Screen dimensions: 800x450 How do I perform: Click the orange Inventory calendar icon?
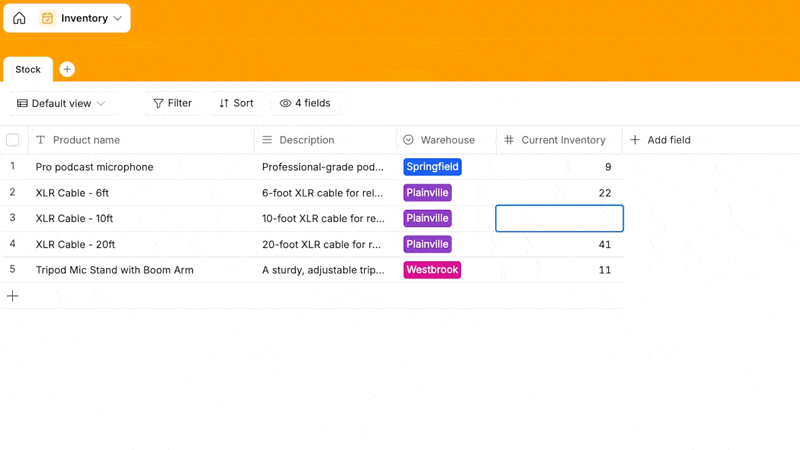(x=47, y=18)
